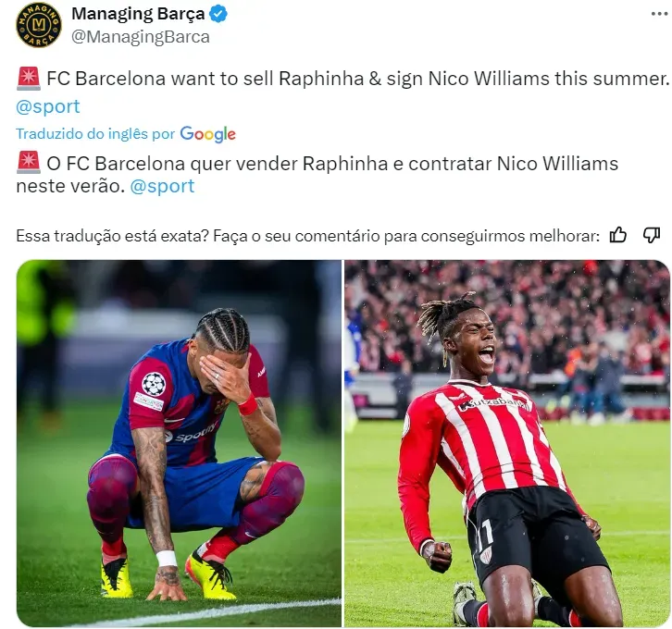Viewport: 672px width, 629px height.
Task: Click the Managing Barça profile avatar
Action: point(39,25)
